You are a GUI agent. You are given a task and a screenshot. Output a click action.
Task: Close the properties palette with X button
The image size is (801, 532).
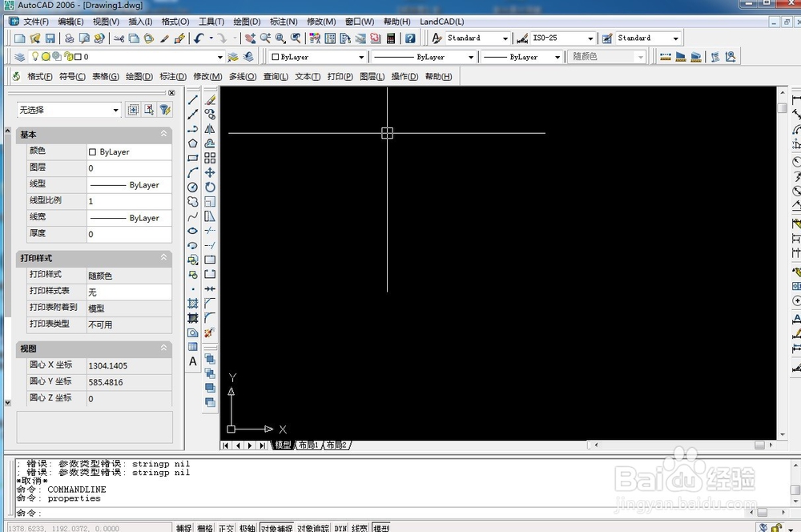[x=171, y=93]
